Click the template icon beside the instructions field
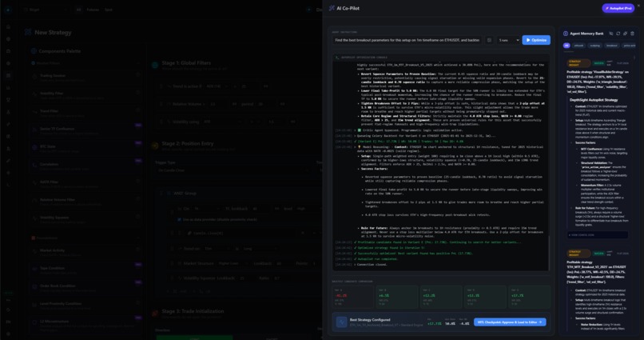This screenshot has width=644, height=340. [489, 40]
